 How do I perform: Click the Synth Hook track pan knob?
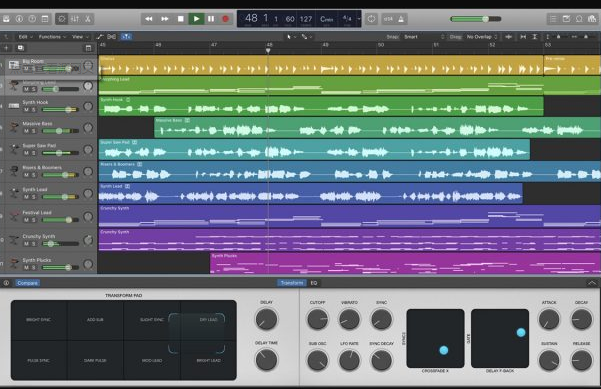pyautogui.click(x=88, y=107)
